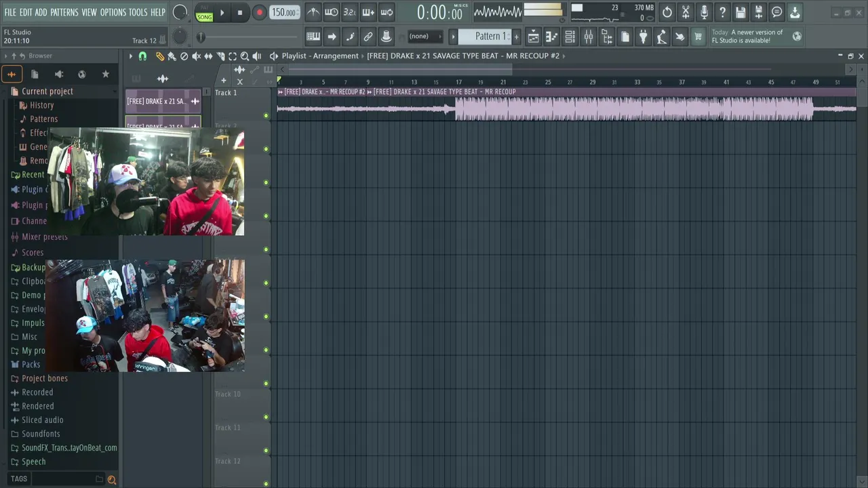
Task: Open the content library shopping cart icon
Action: tap(698, 37)
